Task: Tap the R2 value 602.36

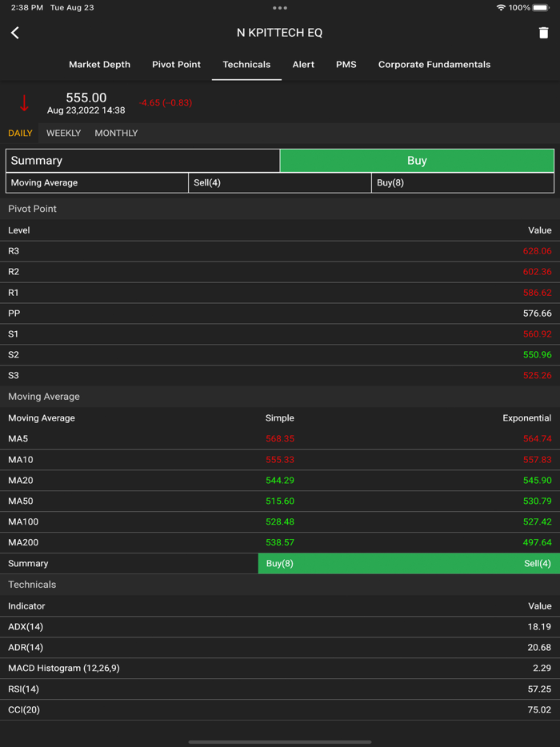Action: [537, 272]
